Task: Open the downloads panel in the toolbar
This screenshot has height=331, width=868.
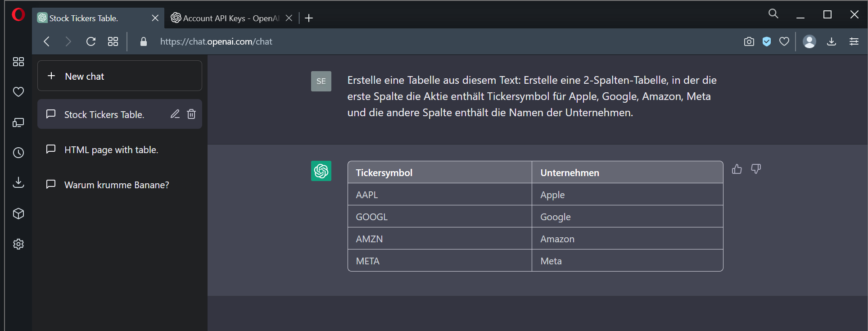Action: coord(832,41)
